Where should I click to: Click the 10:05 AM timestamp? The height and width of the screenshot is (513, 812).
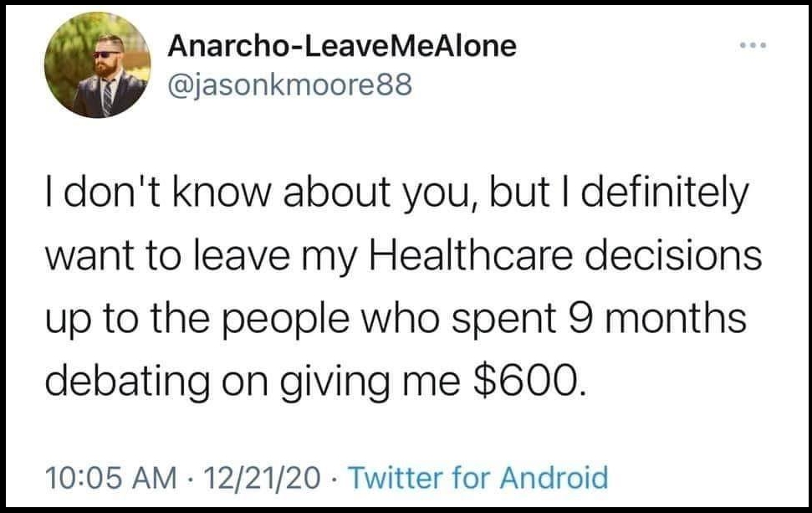click(111, 478)
